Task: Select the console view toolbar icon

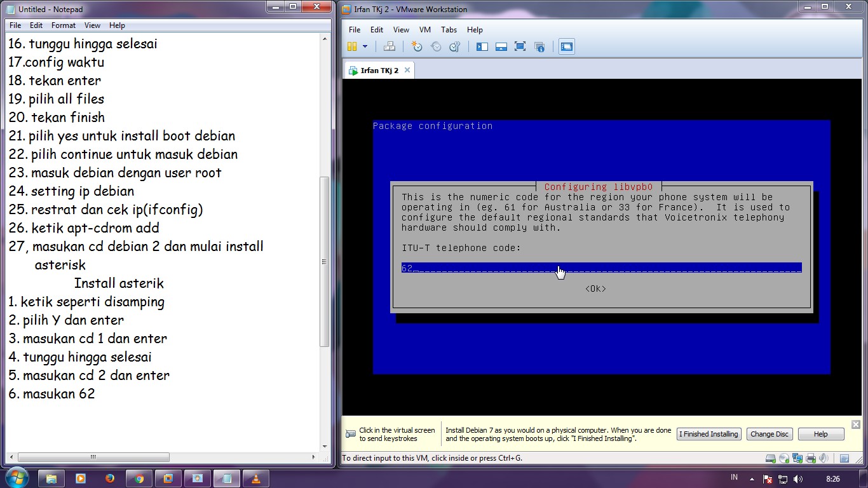Action: click(x=566, y=46)
